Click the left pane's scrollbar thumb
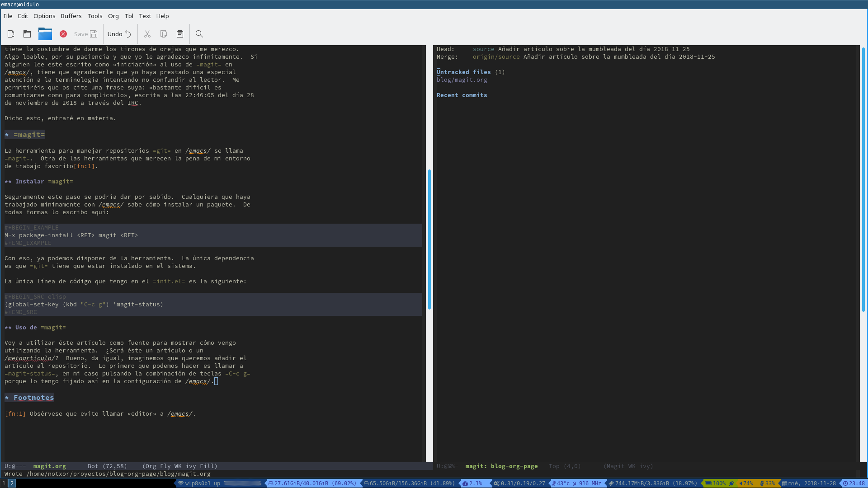This screenshot has height=488, width=868. pos(429,239)
